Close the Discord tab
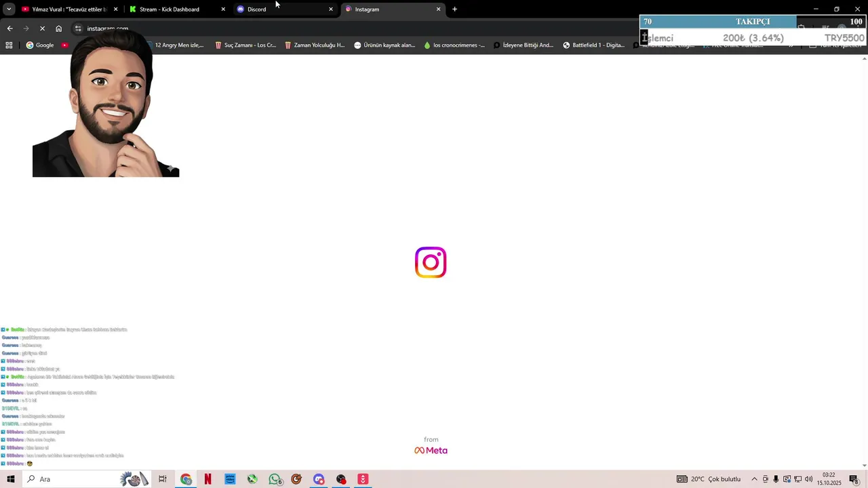 click(331, 9)
